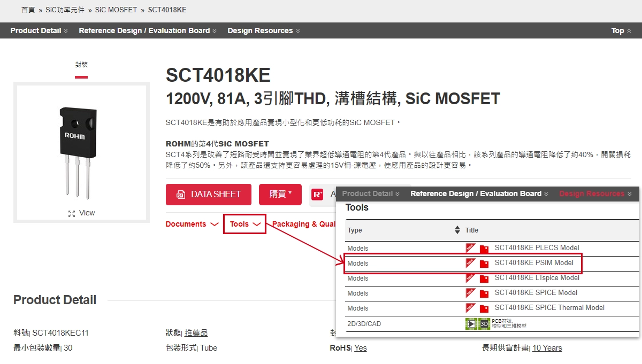Click the 2D/3D/CAD type cell
Viewport: 642px width, 364px height.
(364, 324)
